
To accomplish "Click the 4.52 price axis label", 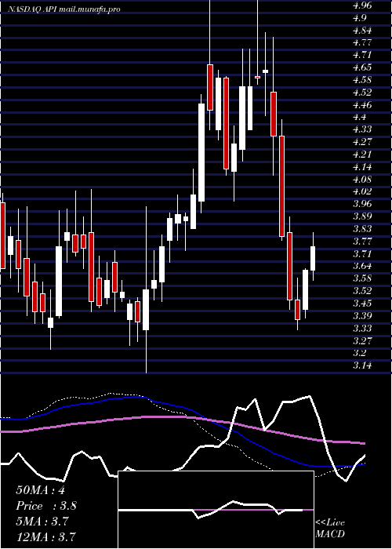I will pos(363,93).
